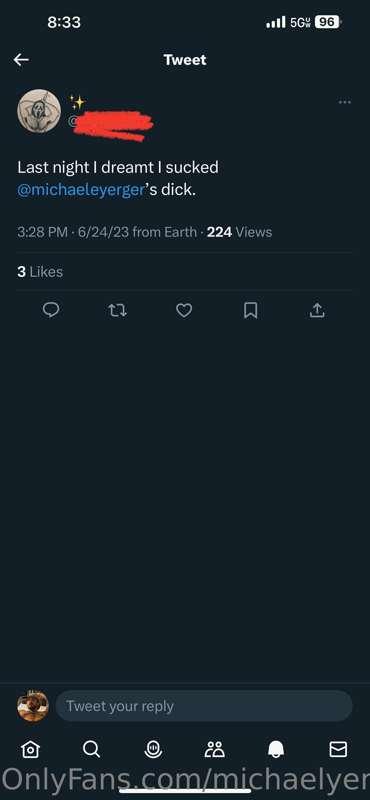Open the Spaces microphone tab
370x800 pixels.
tap(153, 749)
